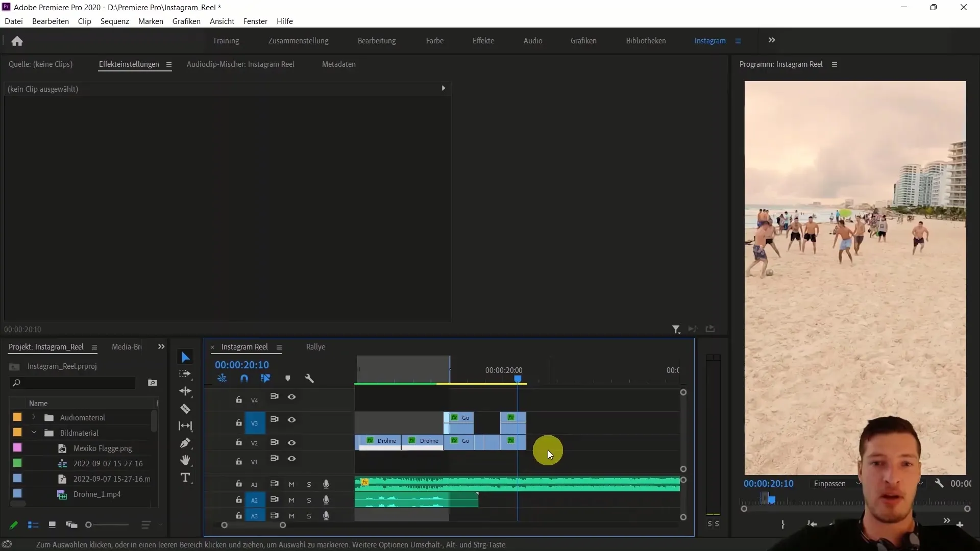Switch project panel to freeform view
This screenshot has width=980, height=551.
pyautogui.click(x=71, y=525)
